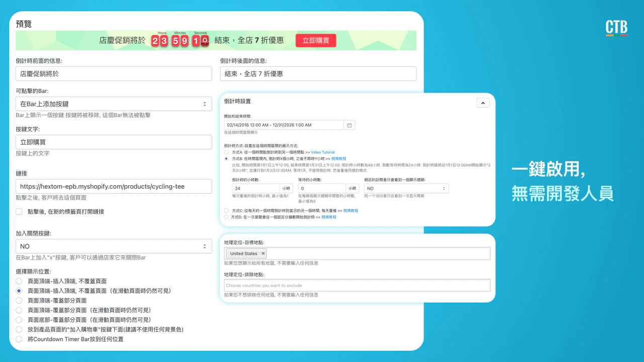Click the red 立即購買 button in the preview bar
Screen dimensions: 644x362
pyautogui.click(x=315, y=41)
